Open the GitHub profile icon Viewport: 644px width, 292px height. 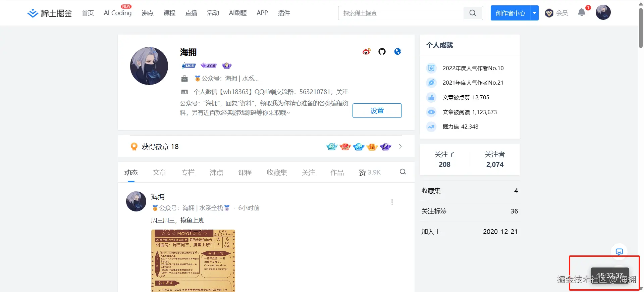coord(382,51)
